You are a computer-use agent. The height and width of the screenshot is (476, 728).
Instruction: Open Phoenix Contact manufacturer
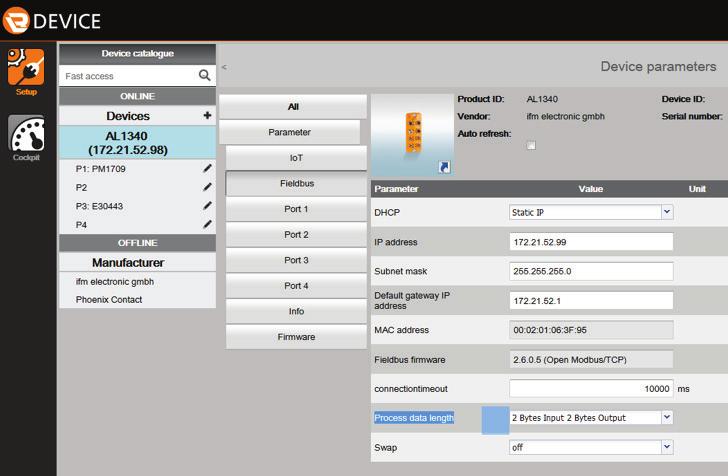coord(109,300)
